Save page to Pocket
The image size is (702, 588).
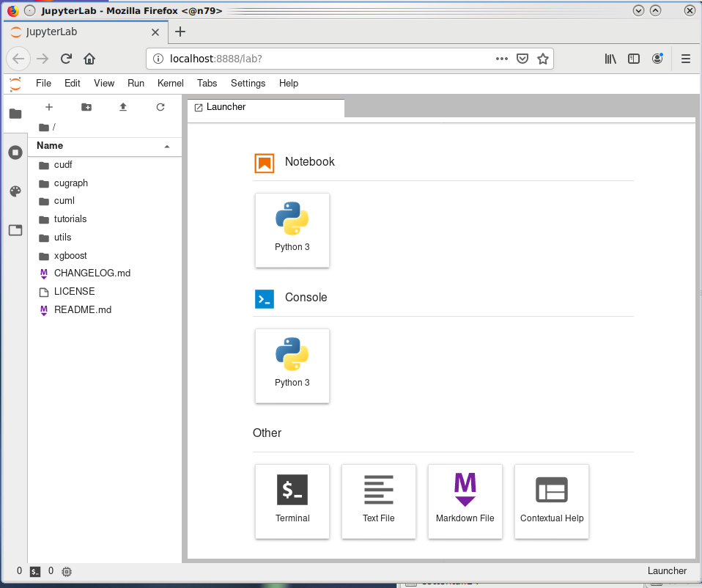(522, 59)
